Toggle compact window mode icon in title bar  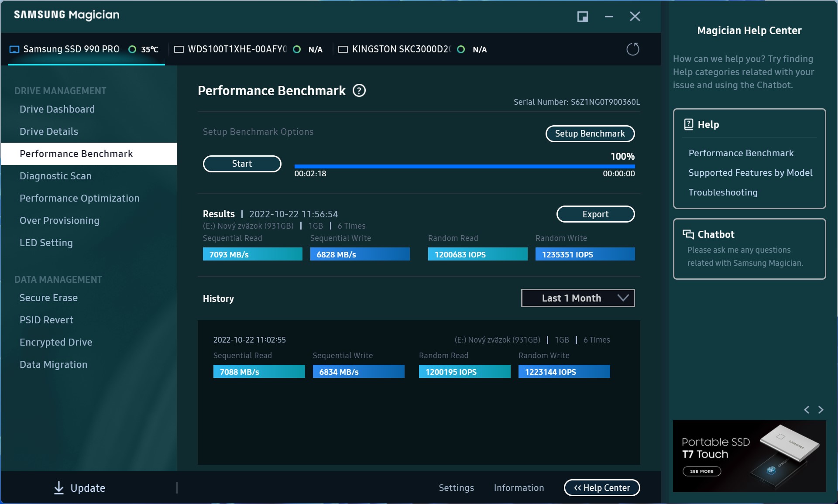(x=583, y=17)
